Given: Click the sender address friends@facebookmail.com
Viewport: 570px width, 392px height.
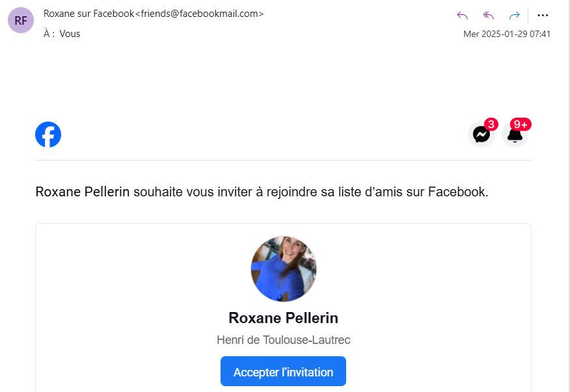Looking at the screenshot, I should pos(200,14).
